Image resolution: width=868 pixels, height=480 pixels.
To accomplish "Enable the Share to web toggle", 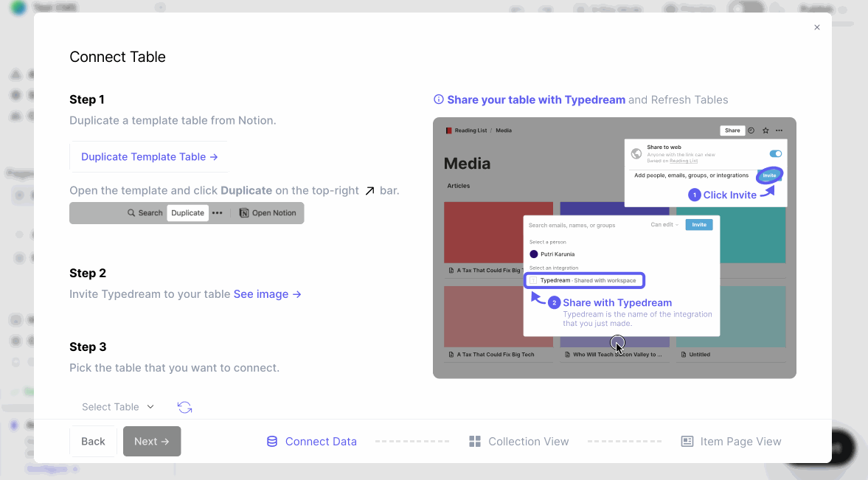I will 774,153.
